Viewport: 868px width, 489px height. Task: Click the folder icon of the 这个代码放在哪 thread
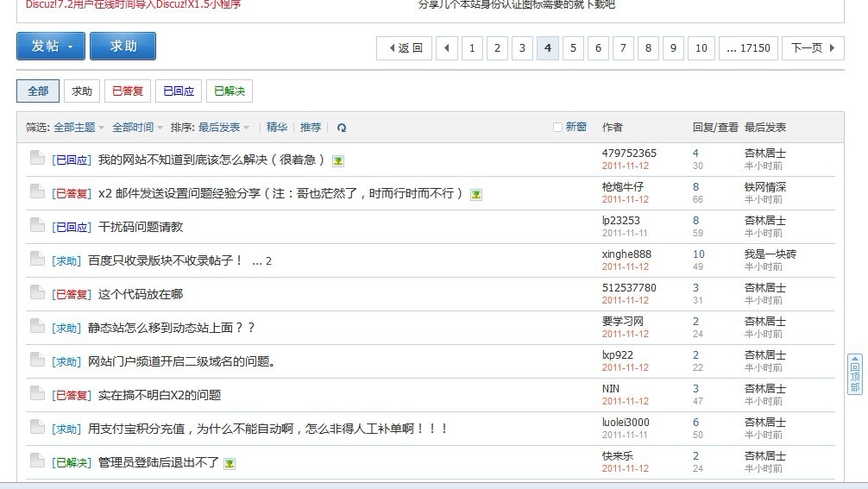coord(37,292)
